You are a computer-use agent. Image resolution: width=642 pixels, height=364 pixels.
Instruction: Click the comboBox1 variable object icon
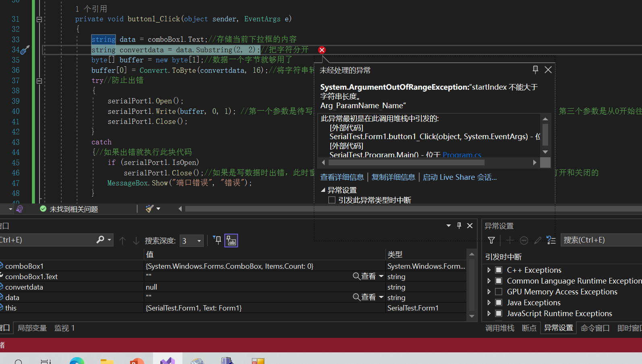(x=1, y=266)
